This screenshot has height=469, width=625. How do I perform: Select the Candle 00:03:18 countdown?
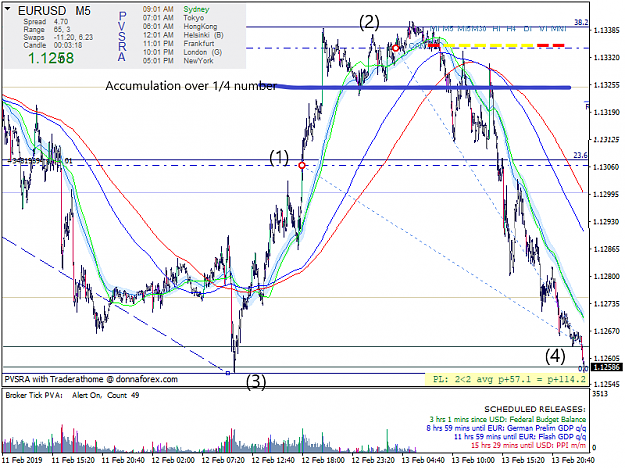tap(53, 45)
